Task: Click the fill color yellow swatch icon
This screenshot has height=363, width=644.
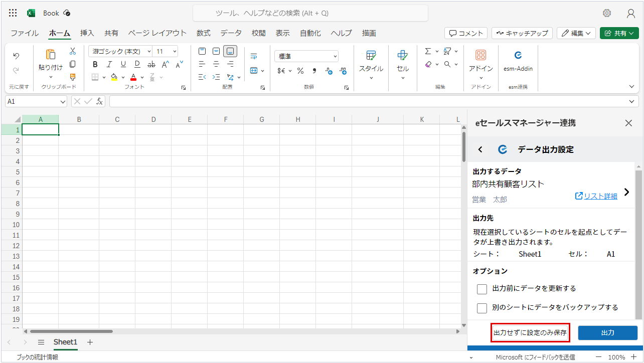Action: tap(114, 77)
